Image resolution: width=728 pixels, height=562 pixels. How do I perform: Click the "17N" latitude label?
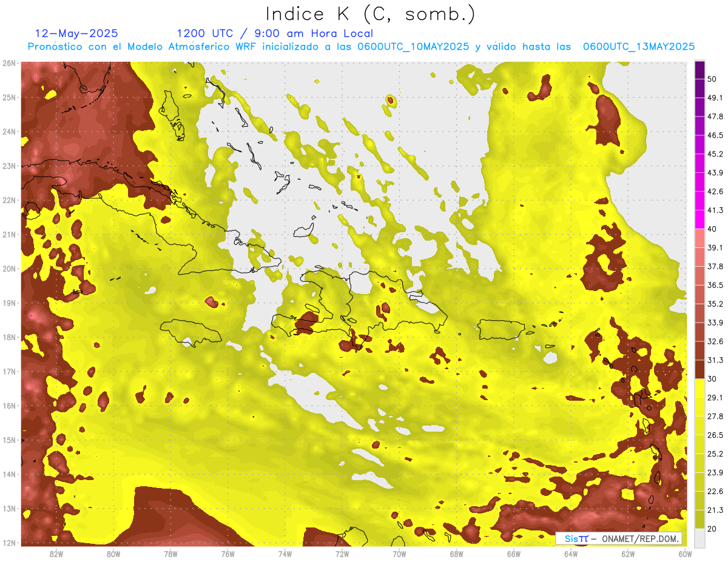pos(8,371)
